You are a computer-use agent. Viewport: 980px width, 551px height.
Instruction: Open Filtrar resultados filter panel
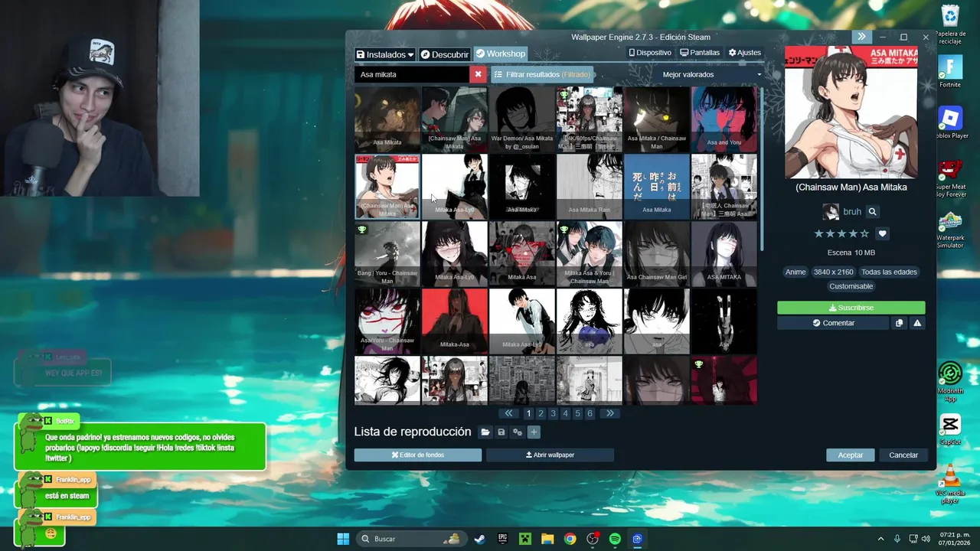[x=542, y=74]
